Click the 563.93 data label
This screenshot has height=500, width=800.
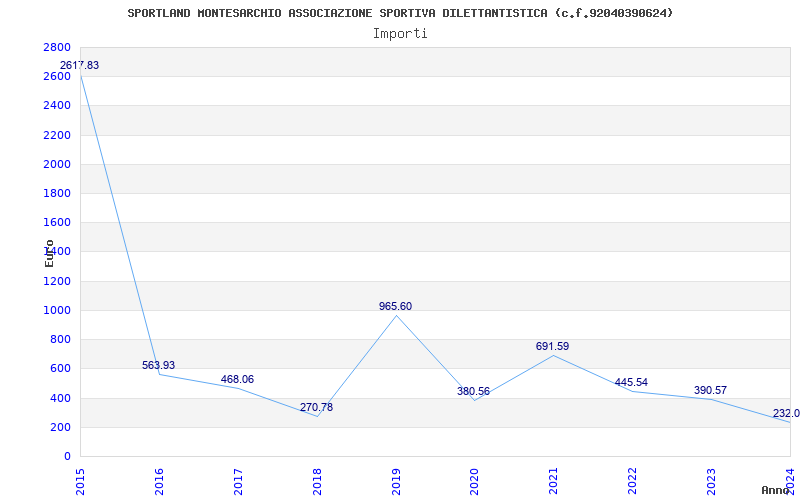coord(158,365)
